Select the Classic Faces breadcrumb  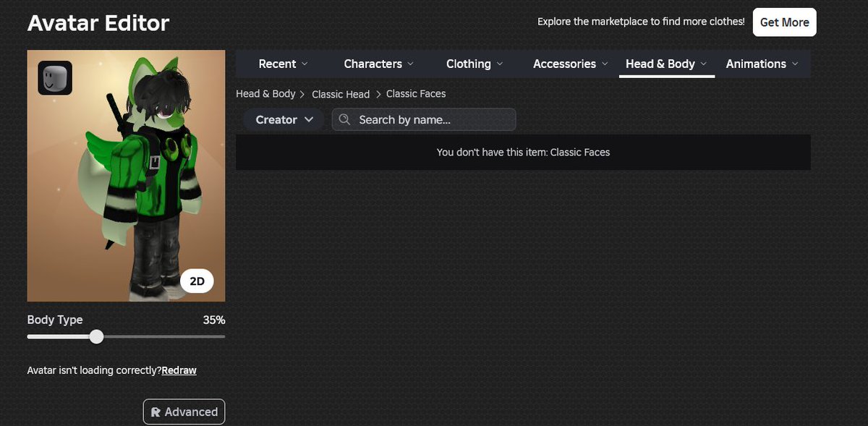point(416,94)
